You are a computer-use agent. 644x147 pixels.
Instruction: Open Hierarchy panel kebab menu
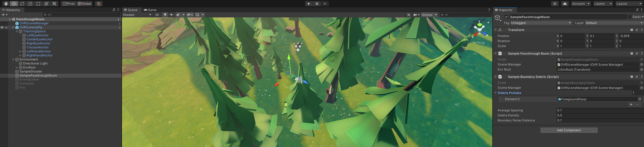click(x=118, y=10)
